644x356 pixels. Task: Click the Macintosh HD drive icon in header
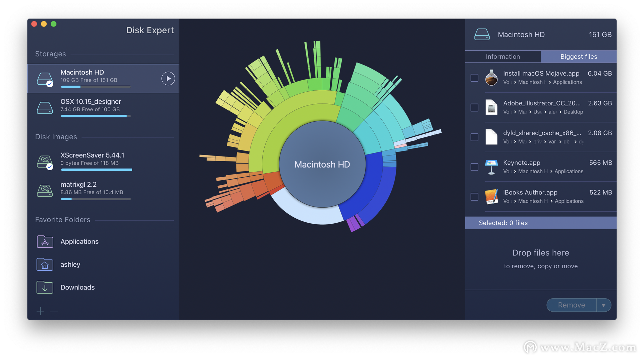click(482, 35)
